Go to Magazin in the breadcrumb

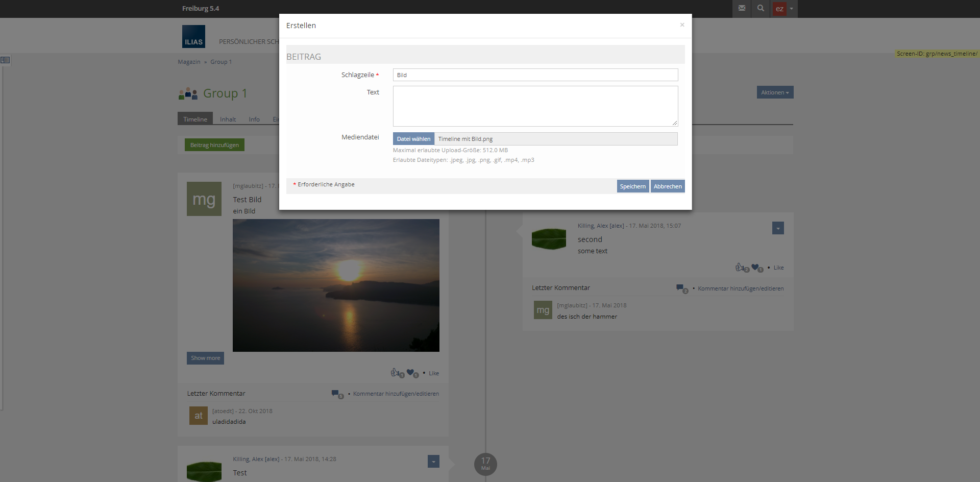pyautogui.click(x=189, y=62)
